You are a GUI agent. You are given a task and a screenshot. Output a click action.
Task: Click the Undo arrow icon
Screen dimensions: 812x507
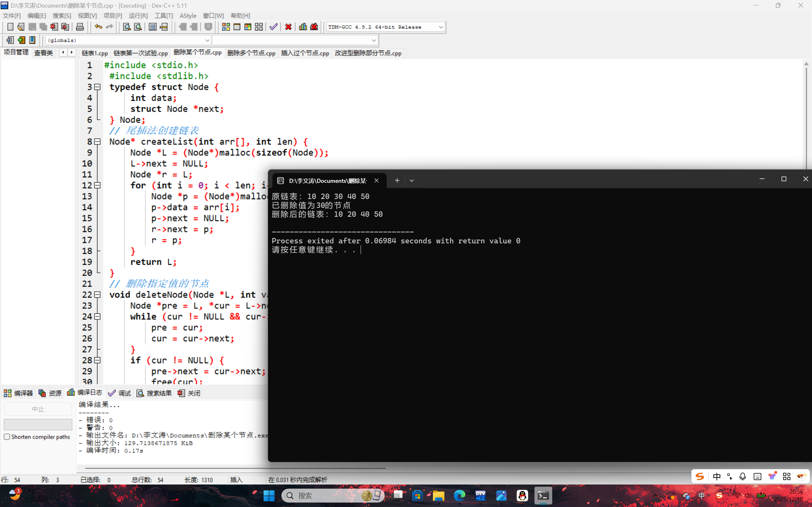point(98,27)
